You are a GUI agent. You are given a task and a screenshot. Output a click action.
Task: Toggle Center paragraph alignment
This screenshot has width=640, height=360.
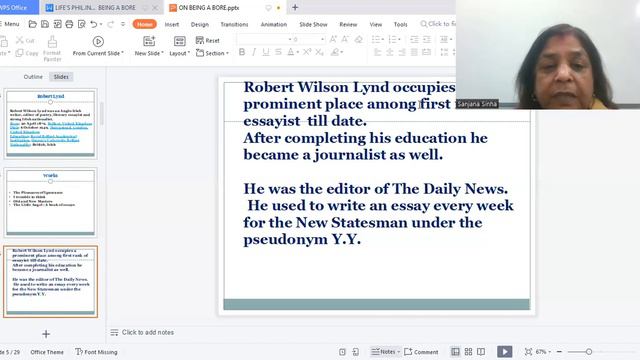[390, 52]
